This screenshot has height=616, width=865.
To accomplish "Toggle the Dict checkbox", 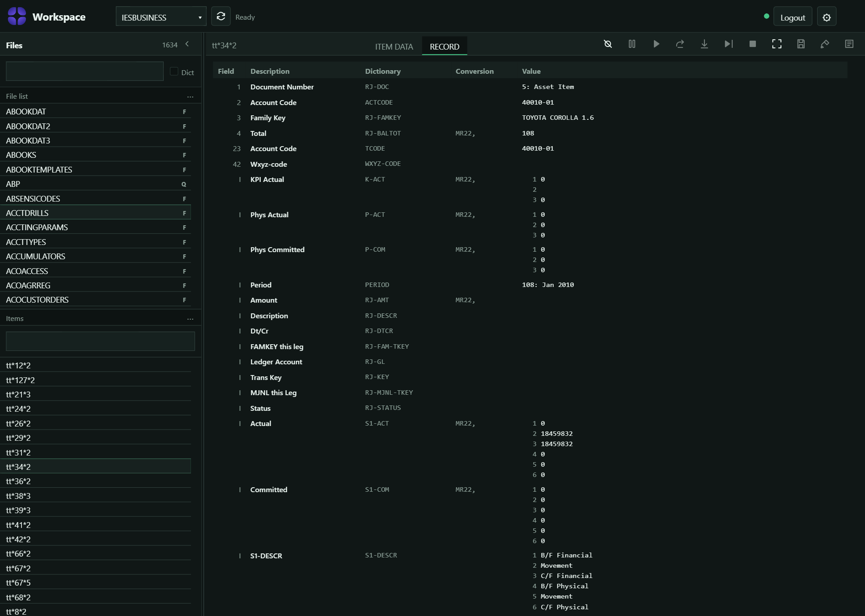I will click(174, 72).
